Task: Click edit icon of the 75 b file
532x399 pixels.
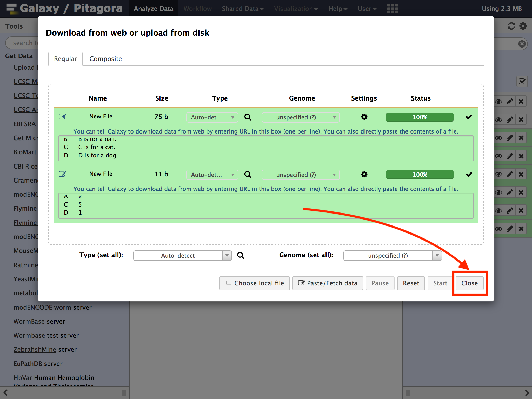Action: click(x=62, y=117)
